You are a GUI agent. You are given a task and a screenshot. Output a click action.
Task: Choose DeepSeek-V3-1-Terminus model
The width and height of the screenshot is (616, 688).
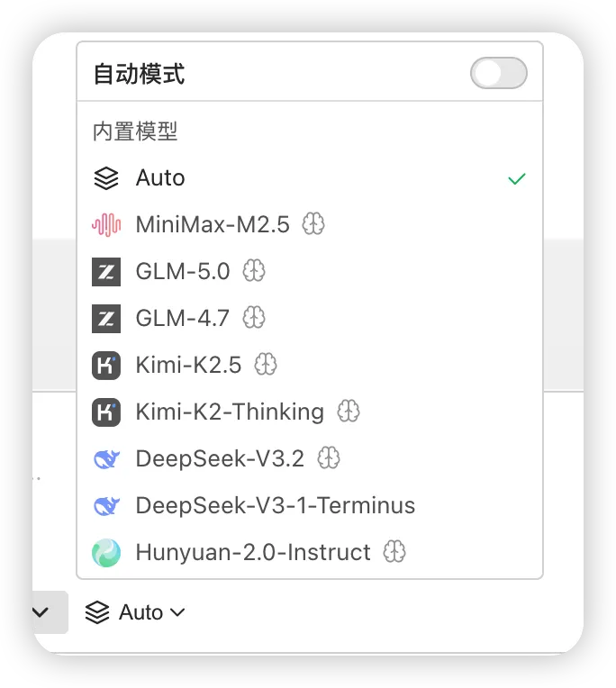click(275, 506)
